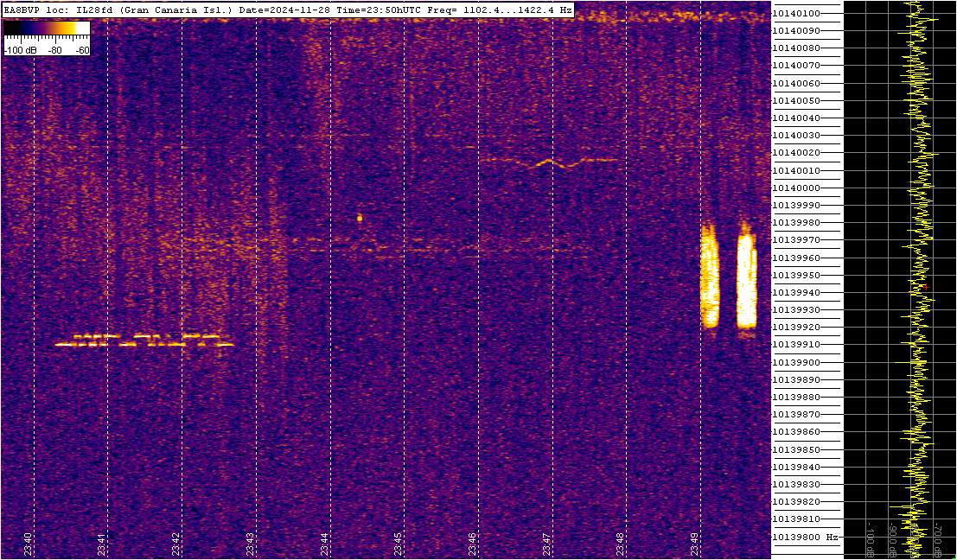The width and height of the screenshot is (957, 560).
Task: Click the 10140000 frequency scale label
Action: tap(796, 188)
